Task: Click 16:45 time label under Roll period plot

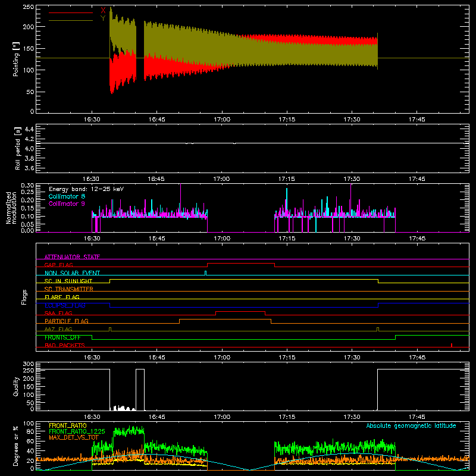Action: tap(156, 179)
